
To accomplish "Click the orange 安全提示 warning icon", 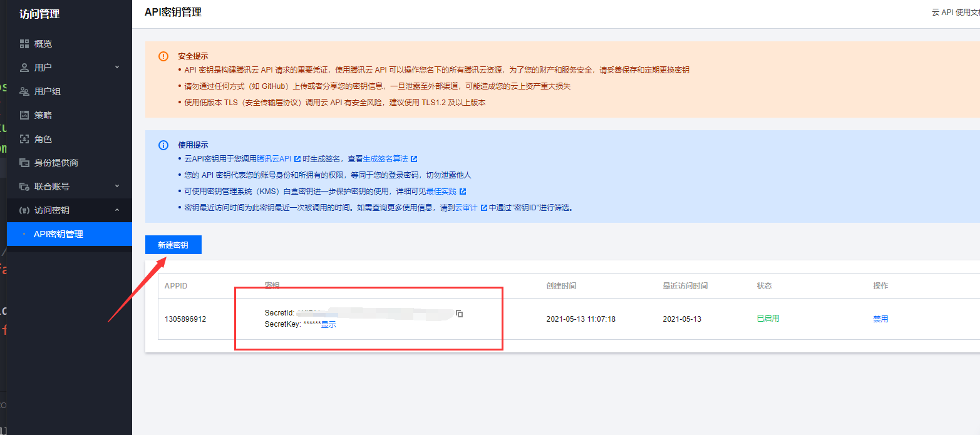I will point(163,56).
